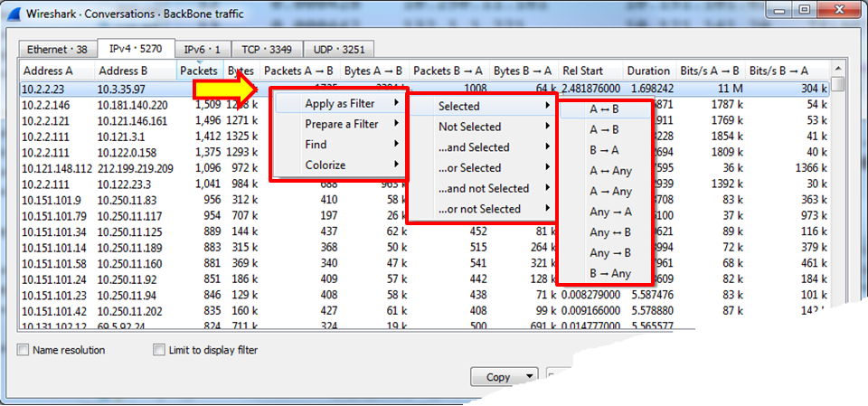Switch to the TCP · 3349 tab
The image size is (868, 406).
267,50
